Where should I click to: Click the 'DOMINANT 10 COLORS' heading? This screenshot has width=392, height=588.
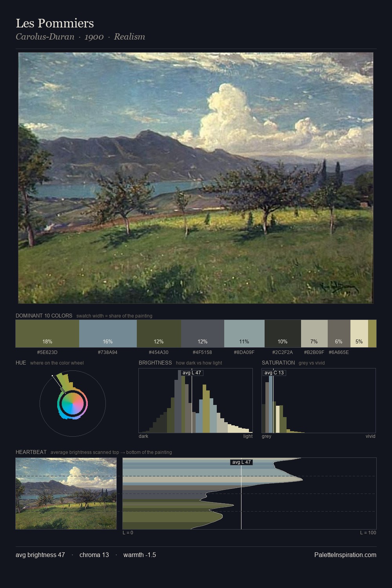44,316
